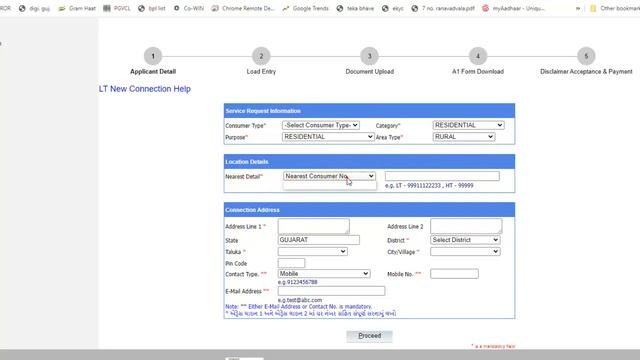This screenshot has width=640, height=360.
Task: Open the Area Type dropdown
Action: (464, 137)
